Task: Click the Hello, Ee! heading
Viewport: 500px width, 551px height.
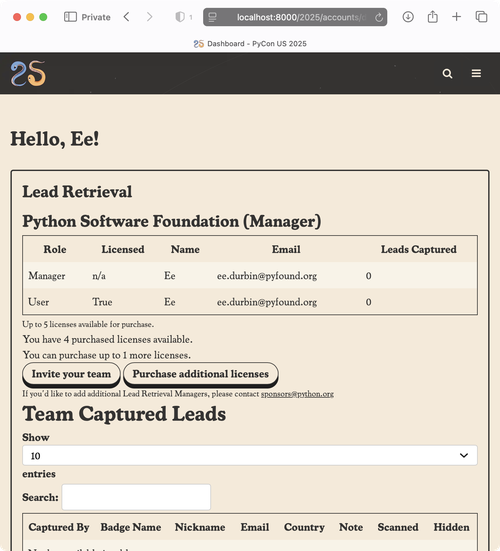Action: click(x=55, y=139)
